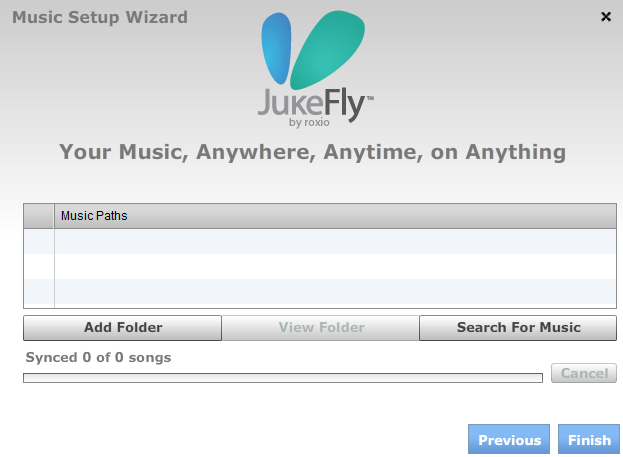
Task: Cancel the song syncing
Action: 584,373
